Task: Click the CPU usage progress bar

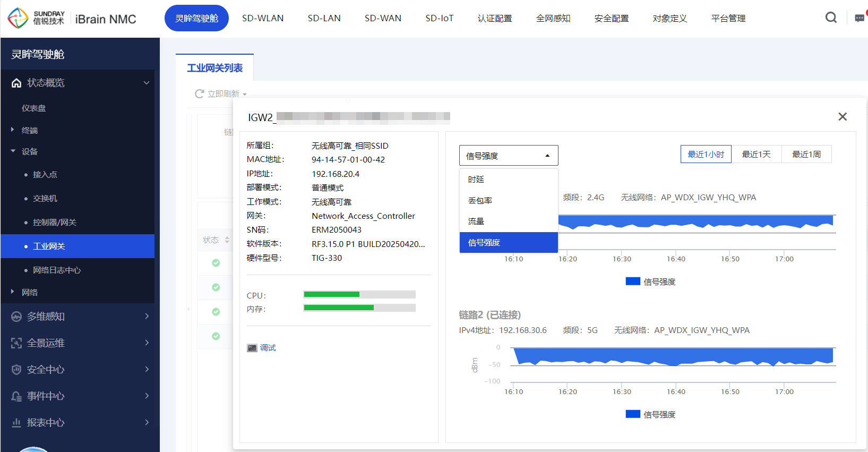Action: [x=359, y=294]
